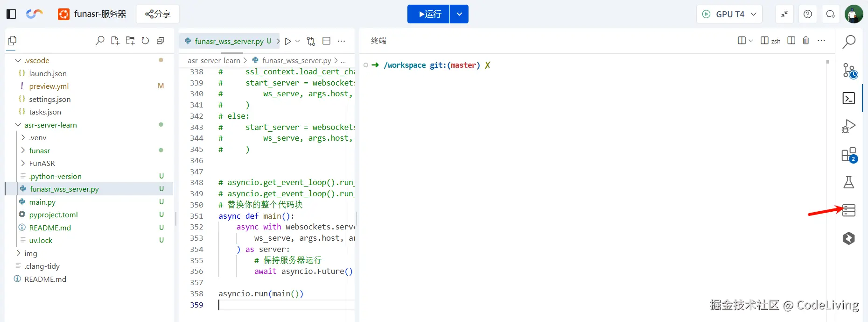The width and height of the screenshot is (868, 322).
Task: Open the GPU T4 spec dropdown
Action: tap(729, 14)
